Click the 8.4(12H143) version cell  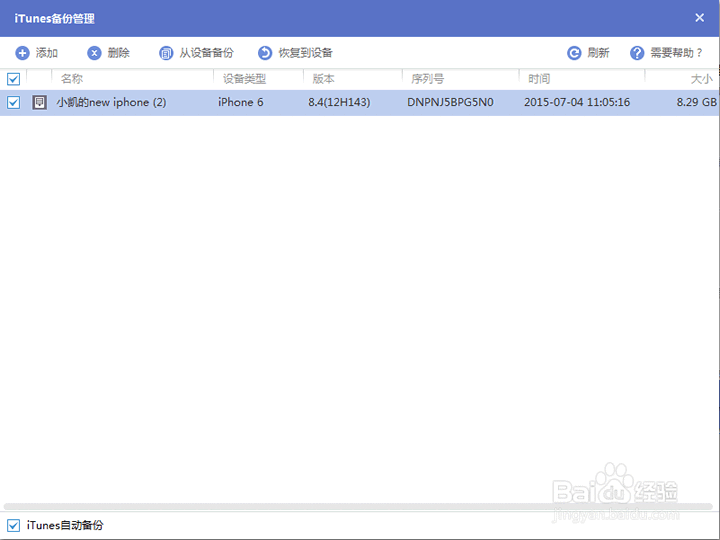[x=339, y=102]
